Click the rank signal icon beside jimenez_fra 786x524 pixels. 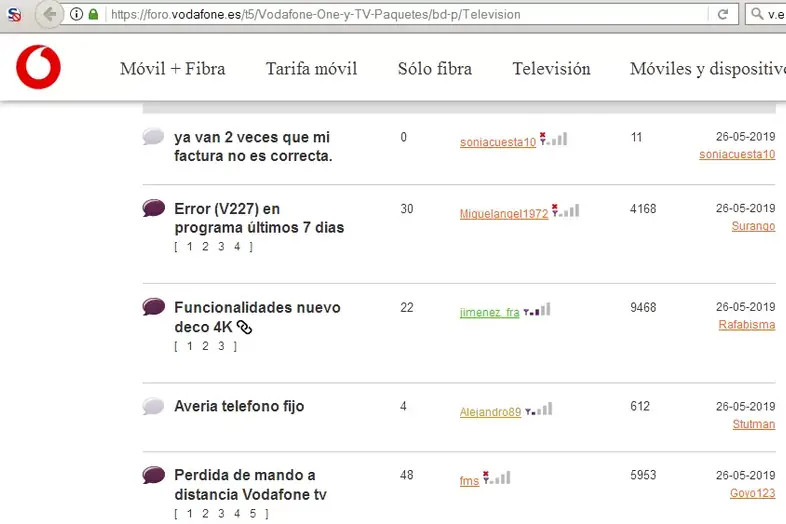click(537, 310)
